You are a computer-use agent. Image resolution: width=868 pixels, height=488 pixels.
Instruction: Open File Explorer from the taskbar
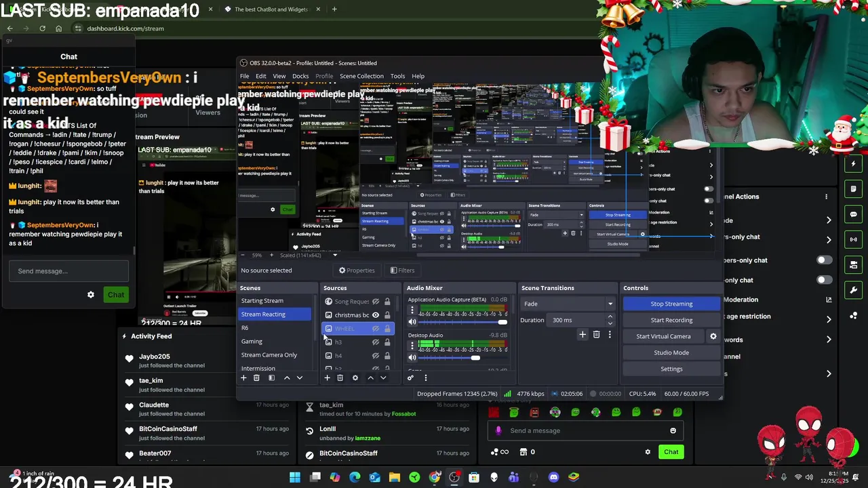395,478
